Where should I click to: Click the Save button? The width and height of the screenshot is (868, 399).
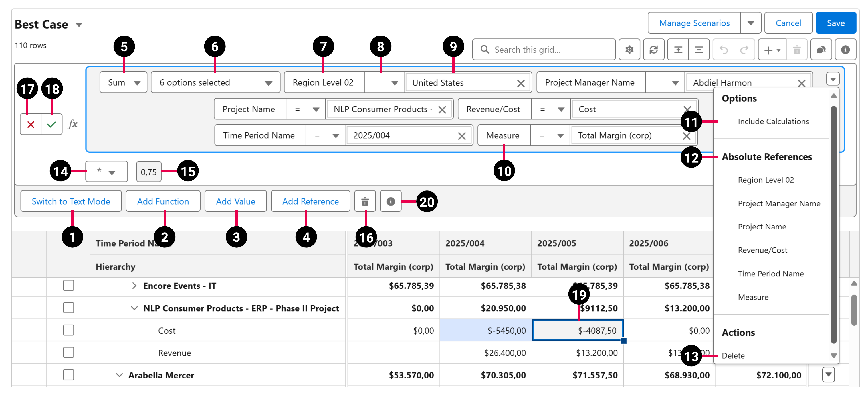point(836,23)
